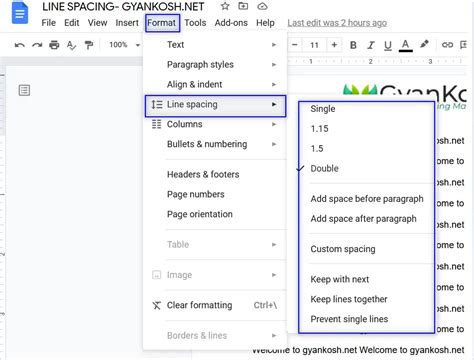The height and width of the screenshot is (360, 474).
Task: Open the 'Last edit was 2 hours ago' link
Action: click(x=337, y=23)
